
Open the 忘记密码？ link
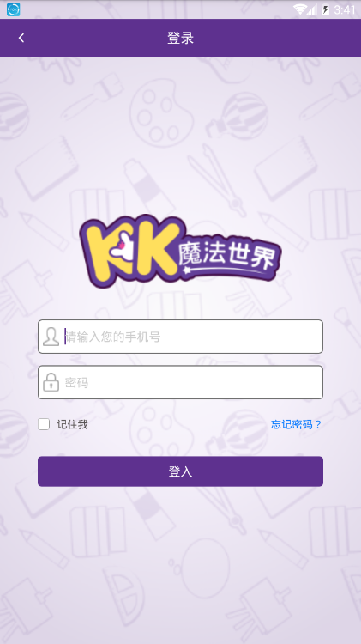296,425
